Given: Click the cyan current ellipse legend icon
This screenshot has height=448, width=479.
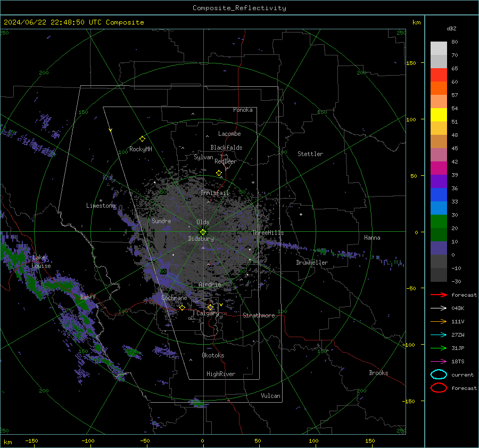Looking at the screenshot, I should point(439,374).
